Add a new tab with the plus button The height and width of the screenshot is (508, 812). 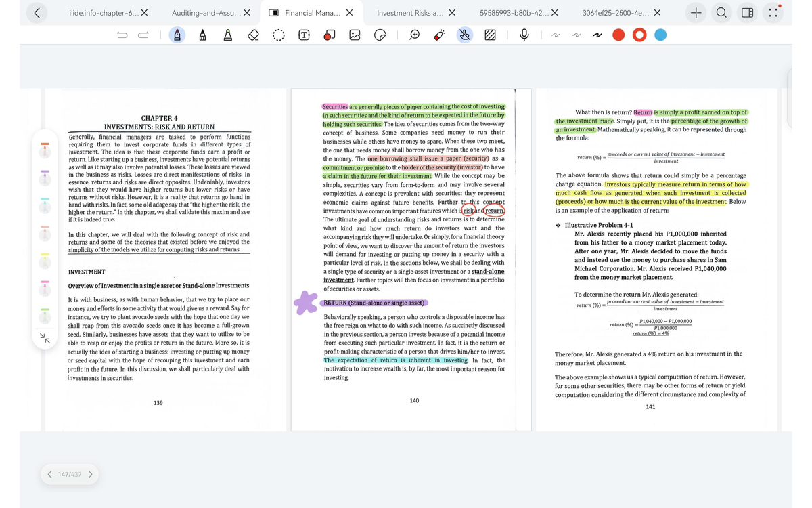(696, 13)
